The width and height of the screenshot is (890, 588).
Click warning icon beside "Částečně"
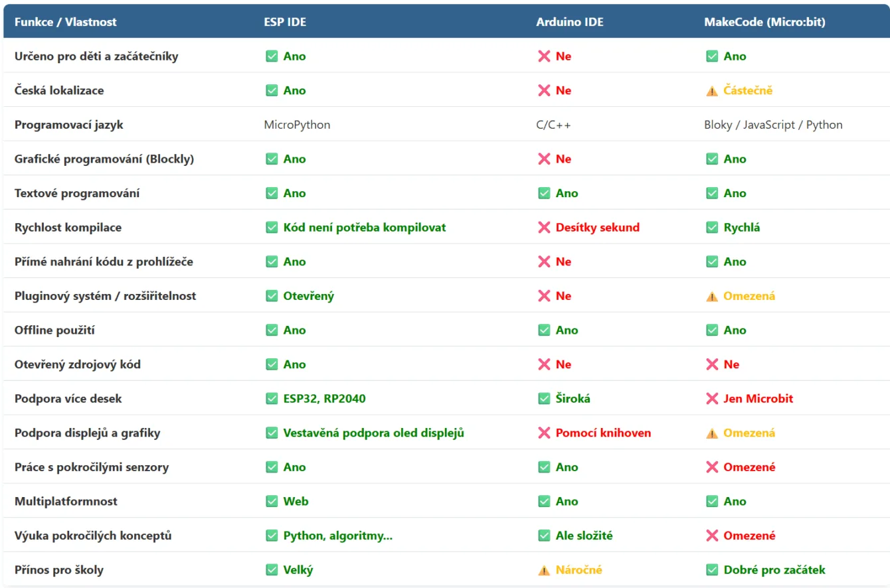712,91
